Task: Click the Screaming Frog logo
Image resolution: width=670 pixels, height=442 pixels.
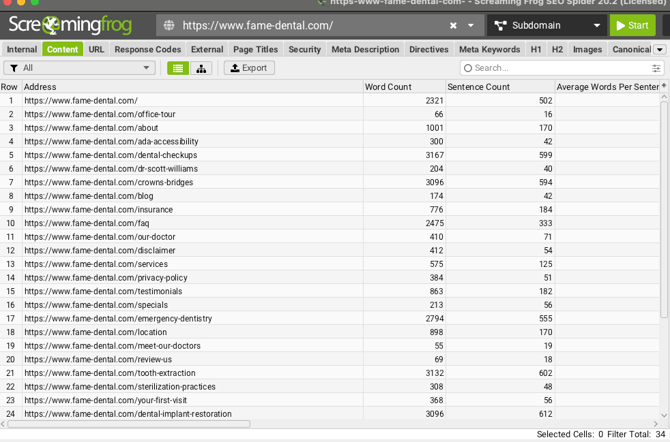Action: pos(70,25)
